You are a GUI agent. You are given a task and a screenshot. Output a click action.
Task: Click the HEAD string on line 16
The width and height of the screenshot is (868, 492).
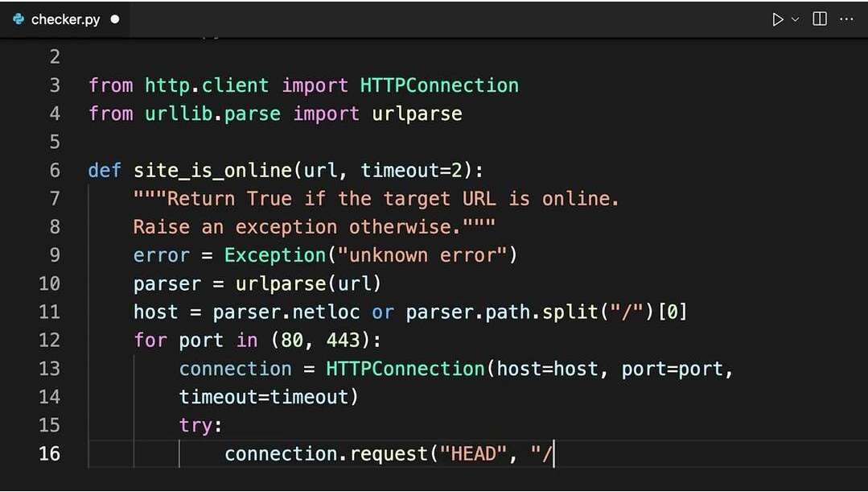click(474, 453)
